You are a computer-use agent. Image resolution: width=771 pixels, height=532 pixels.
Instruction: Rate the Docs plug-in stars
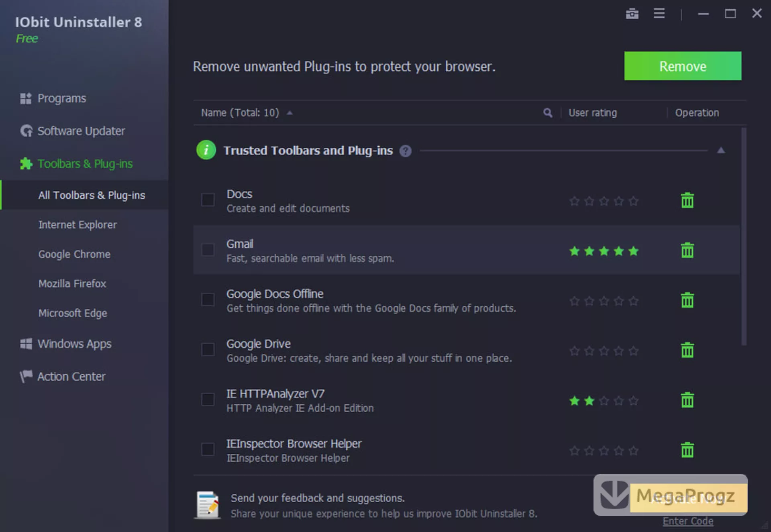[x=604, y=201]
